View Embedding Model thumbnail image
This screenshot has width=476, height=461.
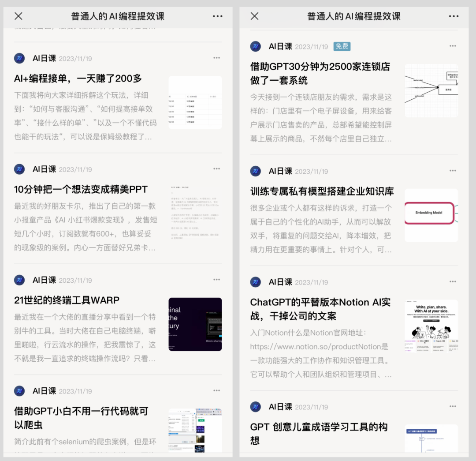pos(431,215)
